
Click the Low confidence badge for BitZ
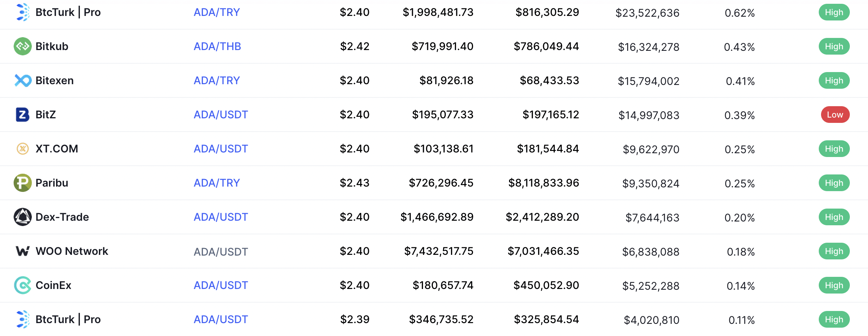(x=835, y=115)
